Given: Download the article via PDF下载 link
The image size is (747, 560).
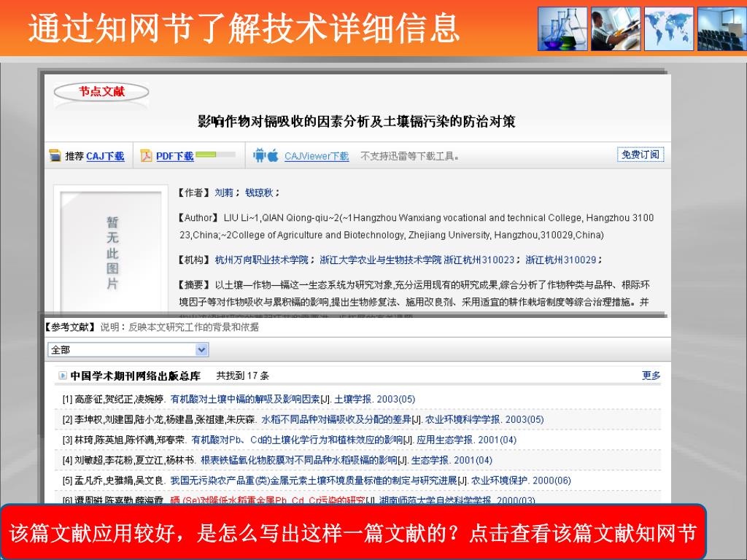Looking at the screenshot, I should click(x=175, y=156).
